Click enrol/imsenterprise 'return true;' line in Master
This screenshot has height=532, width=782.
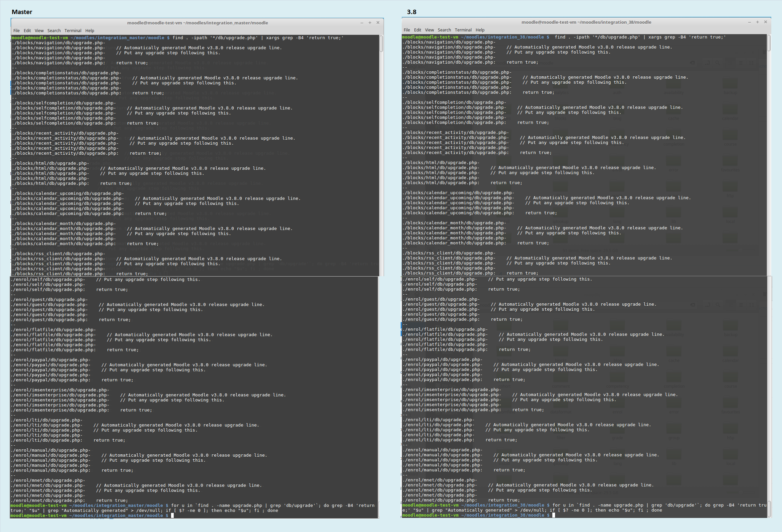point(81,410)
